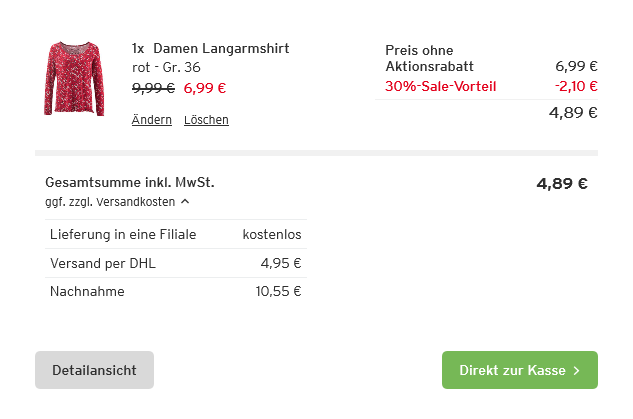633x419 pixels.
Task: Click the Ändern link
Action: [x=152, y=120]
